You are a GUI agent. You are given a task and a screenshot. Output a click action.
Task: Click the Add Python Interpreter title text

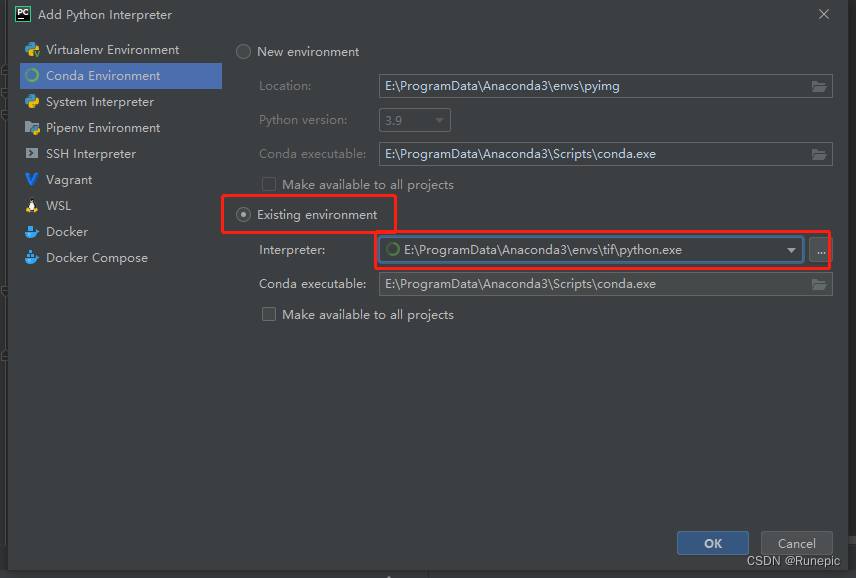105,15
